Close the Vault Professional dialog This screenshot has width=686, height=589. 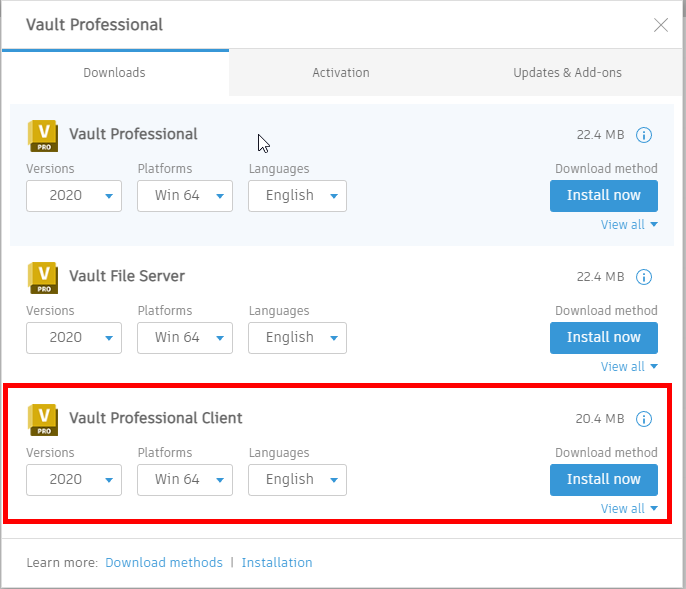661,25
